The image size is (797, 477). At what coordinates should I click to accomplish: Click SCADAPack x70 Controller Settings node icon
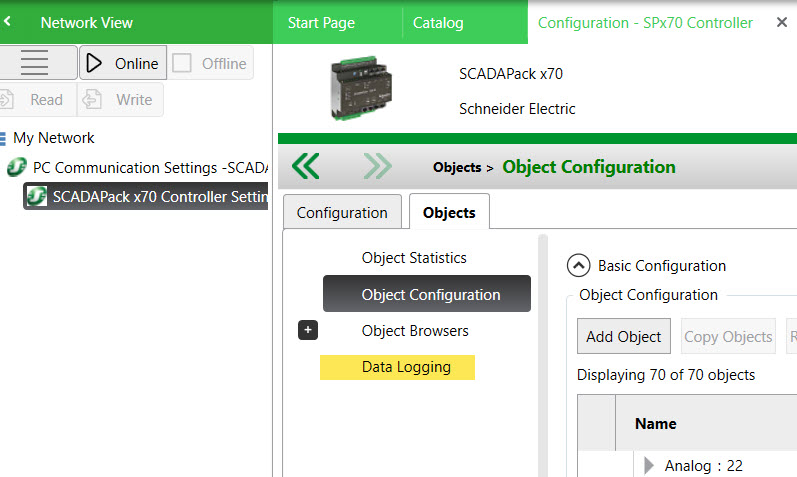point(37,196)
